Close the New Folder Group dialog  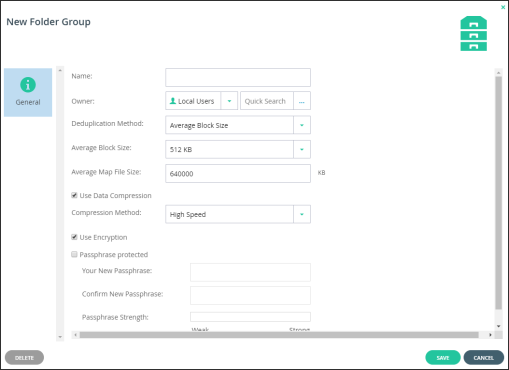pos(503,7)
